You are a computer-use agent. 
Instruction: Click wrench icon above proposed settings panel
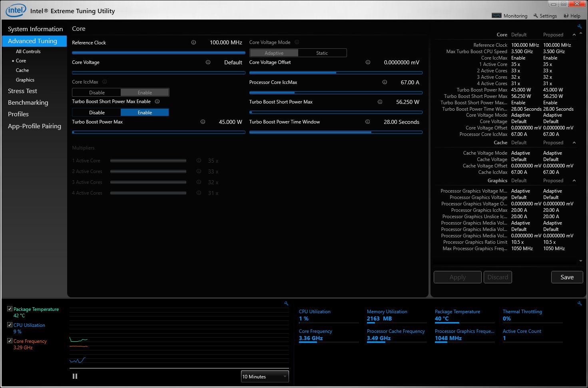pyautogui.click(x=580, y=27)
